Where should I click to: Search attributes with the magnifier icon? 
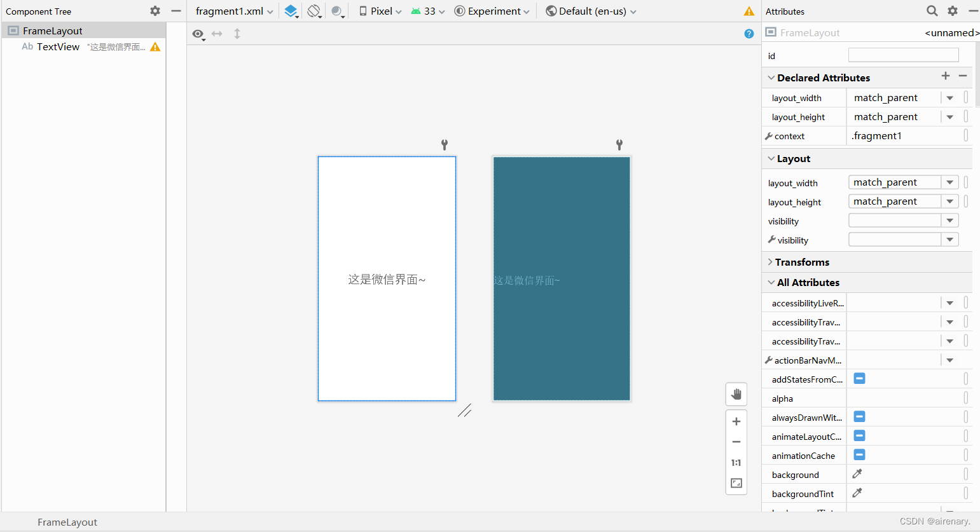[x=932, y=11]
